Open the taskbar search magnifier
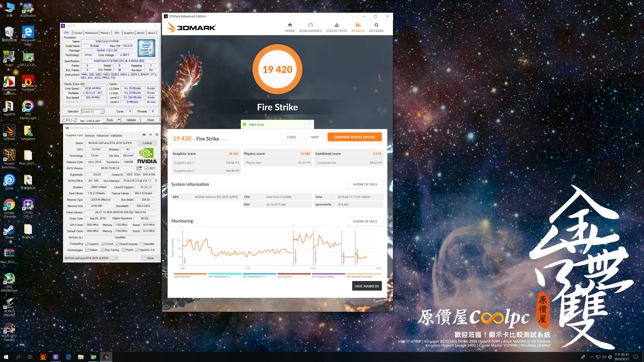644x362 pixels. tap(18, 357)
